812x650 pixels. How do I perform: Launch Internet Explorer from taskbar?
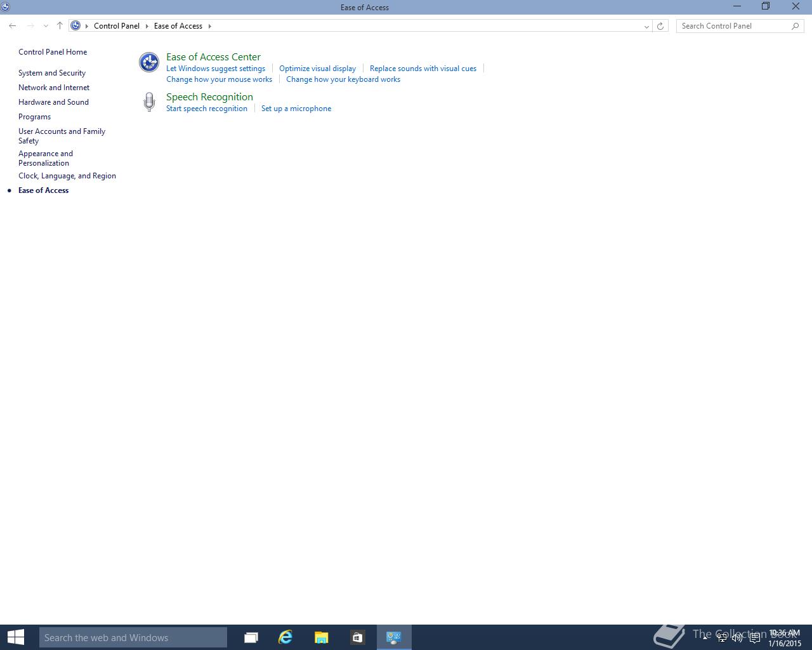[286, 637]
